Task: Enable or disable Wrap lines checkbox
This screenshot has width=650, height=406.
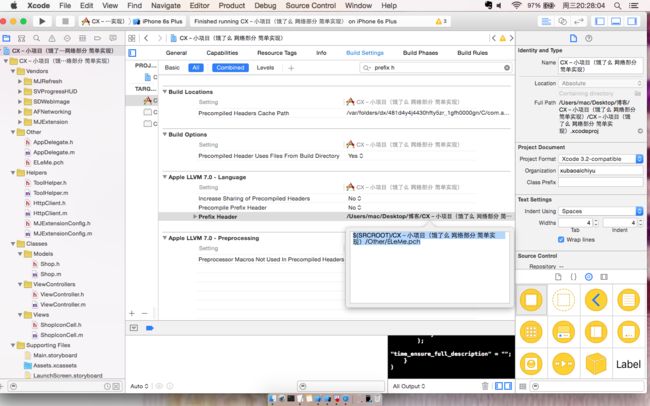Action: [x=561, y=240]
